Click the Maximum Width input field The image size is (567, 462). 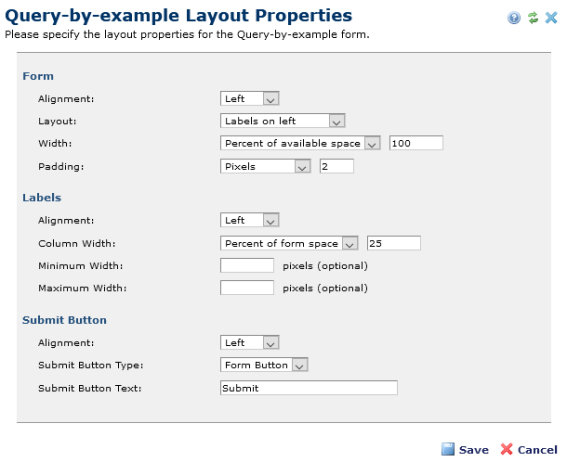[247, 288]
